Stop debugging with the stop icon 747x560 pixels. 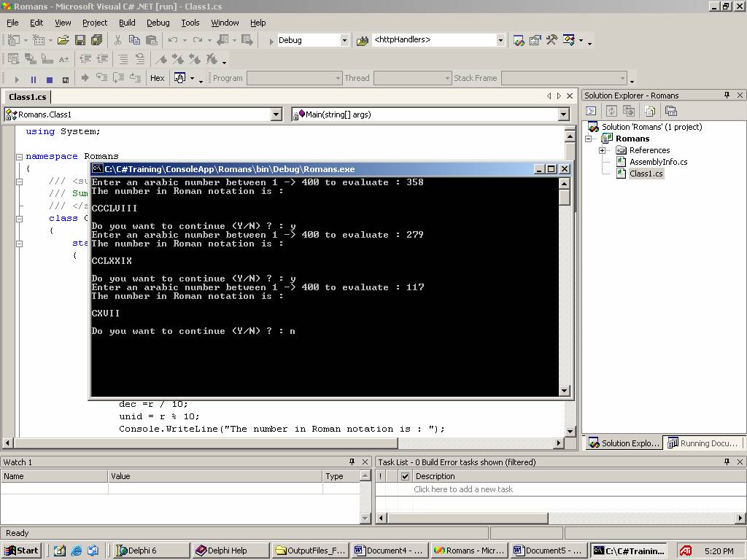(49, 79)
